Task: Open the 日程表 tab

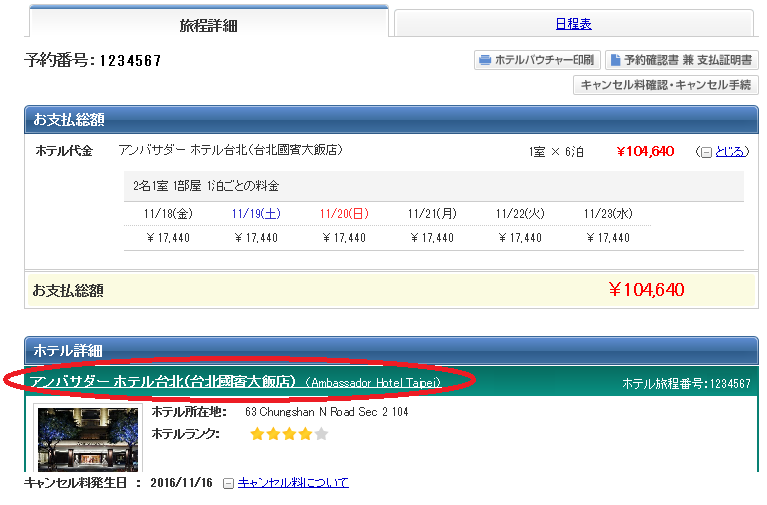Action: tap(573, 23)
